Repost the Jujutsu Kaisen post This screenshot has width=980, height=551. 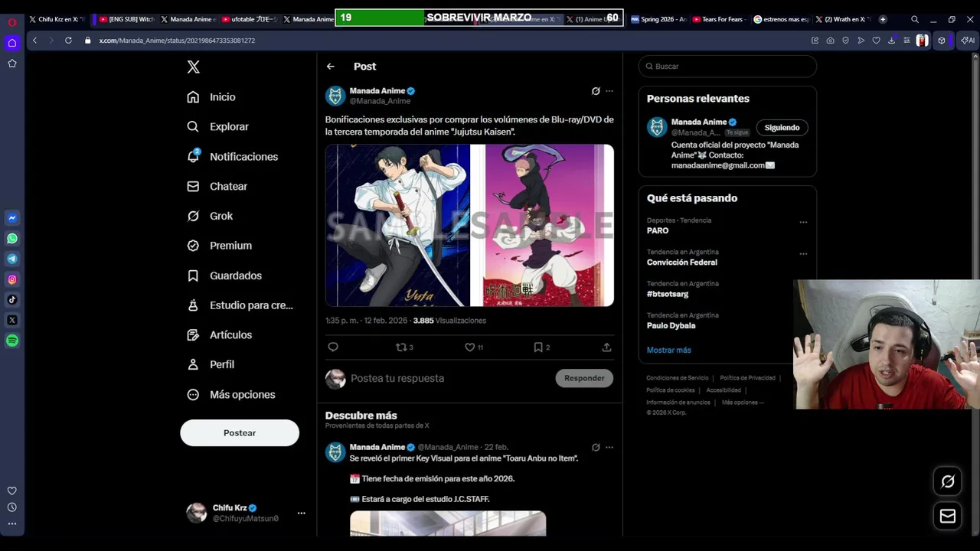click(x=404, y=347)
